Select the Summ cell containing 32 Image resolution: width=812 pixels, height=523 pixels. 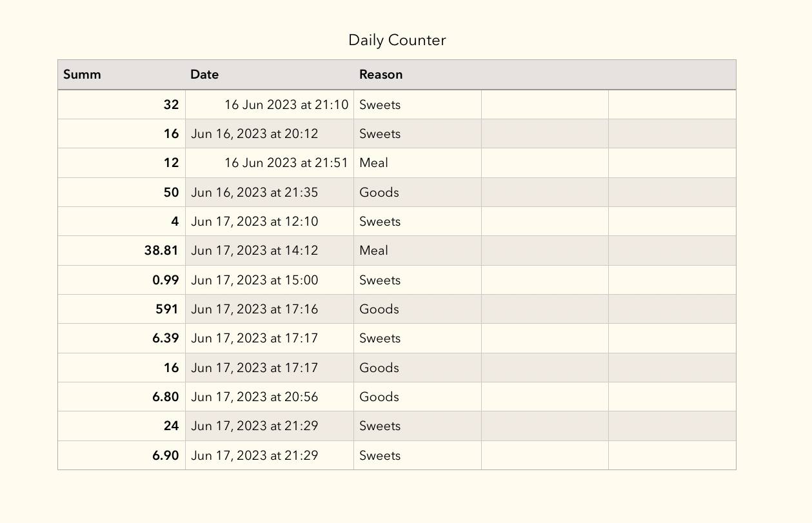121,104
